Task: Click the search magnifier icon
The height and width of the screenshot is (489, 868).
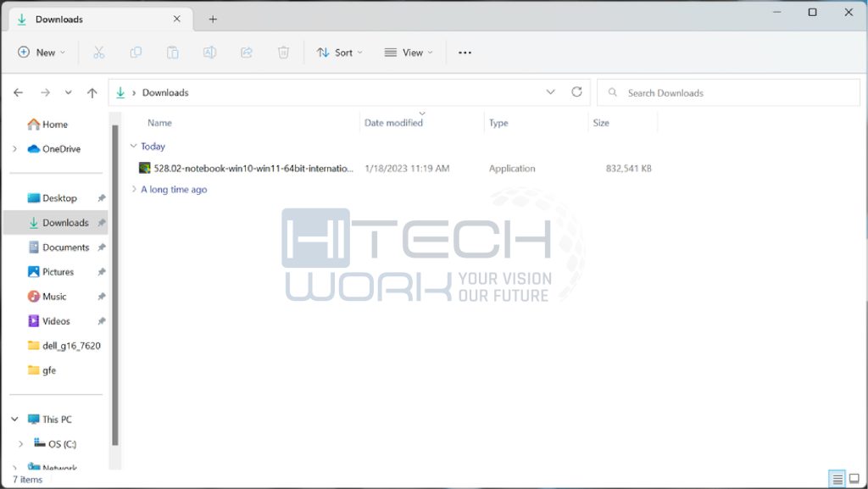Action: pyautogui.click(x=613, y=92)
